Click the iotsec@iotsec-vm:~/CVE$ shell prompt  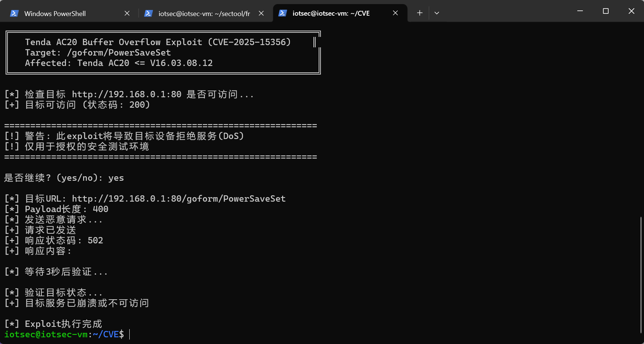coord(64,334)
